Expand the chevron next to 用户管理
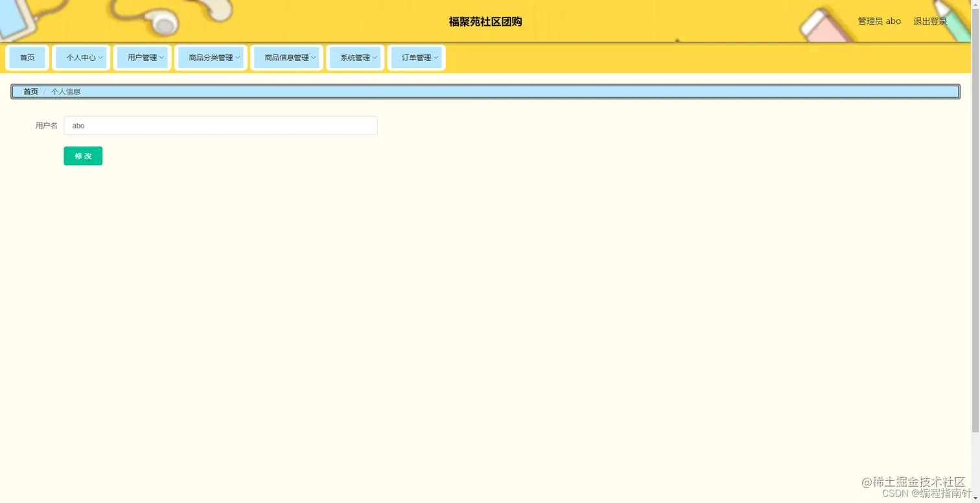Viewport: 980px width, 503px height. click(161, 58)
